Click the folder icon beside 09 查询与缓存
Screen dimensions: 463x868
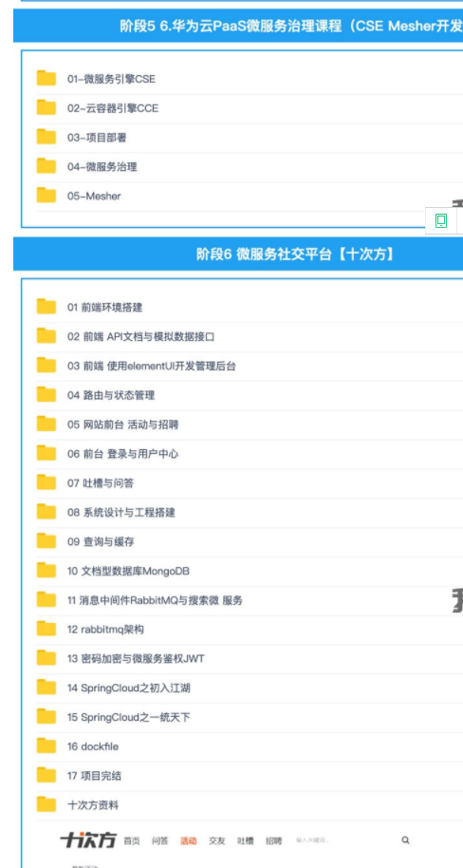pos(46,541)
